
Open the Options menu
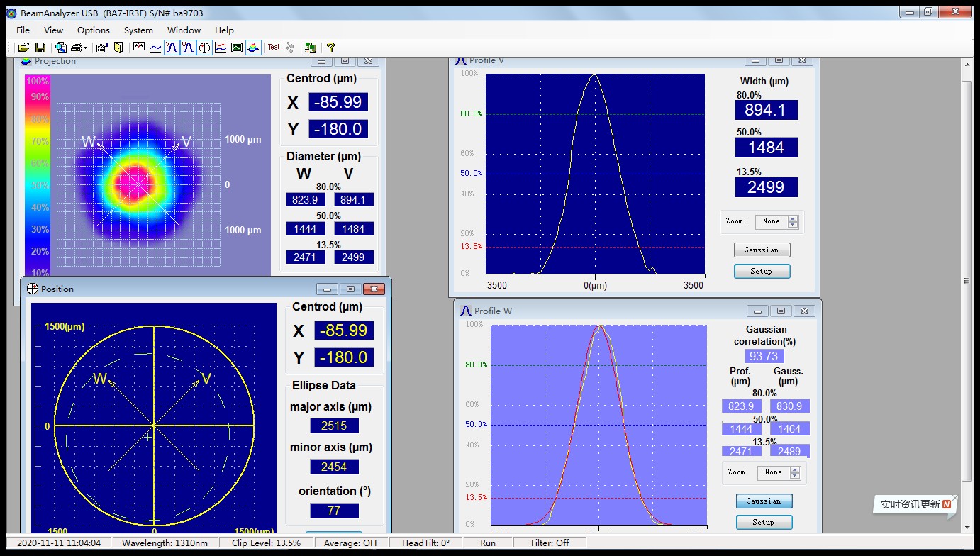coord(94,30)
